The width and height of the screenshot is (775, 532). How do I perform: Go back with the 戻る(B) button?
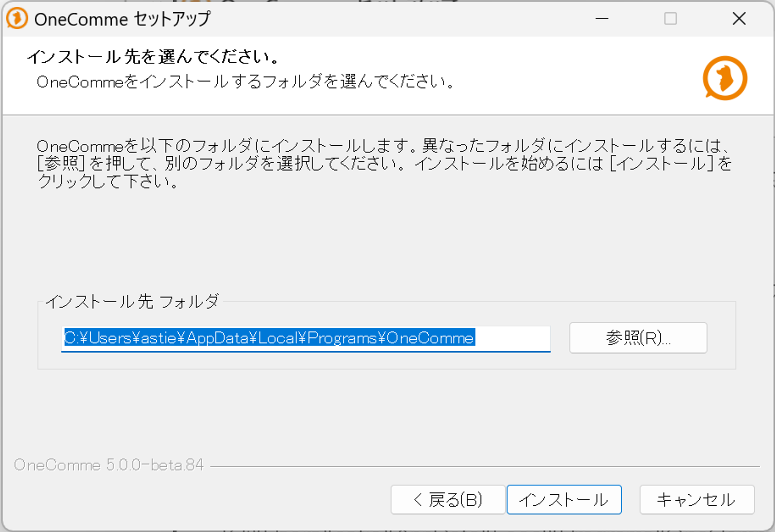point(448,500)
